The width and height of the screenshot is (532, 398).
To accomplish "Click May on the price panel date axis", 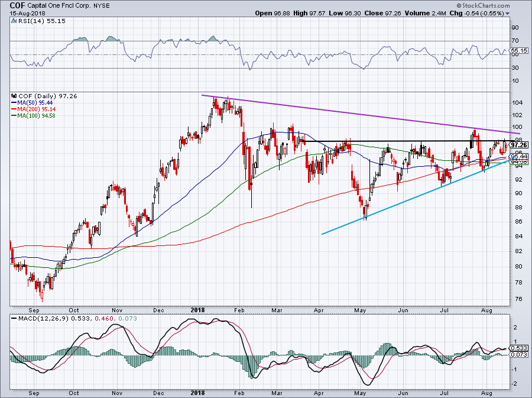I will pyautogui.click(x=360, y=310).
